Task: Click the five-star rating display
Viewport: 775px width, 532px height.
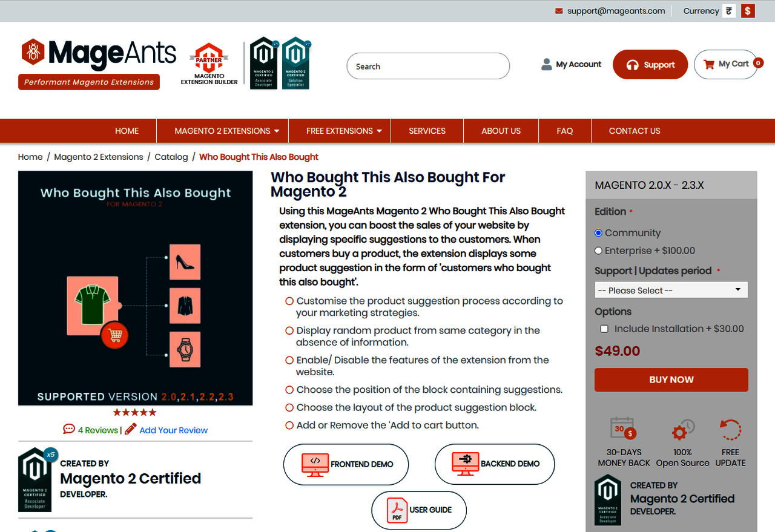Action: point(135,413)
